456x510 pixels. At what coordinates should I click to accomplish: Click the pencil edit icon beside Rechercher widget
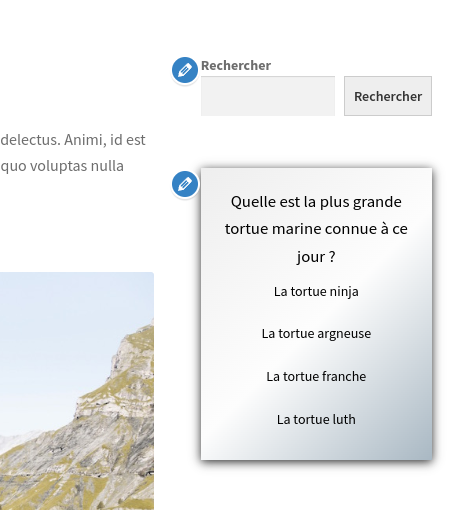coord(185,70)
